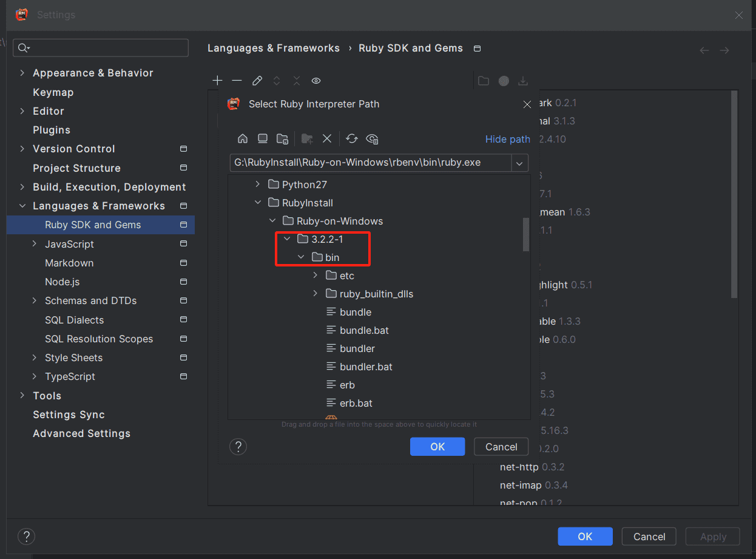Click the forward arrow in Settings header

724,50
